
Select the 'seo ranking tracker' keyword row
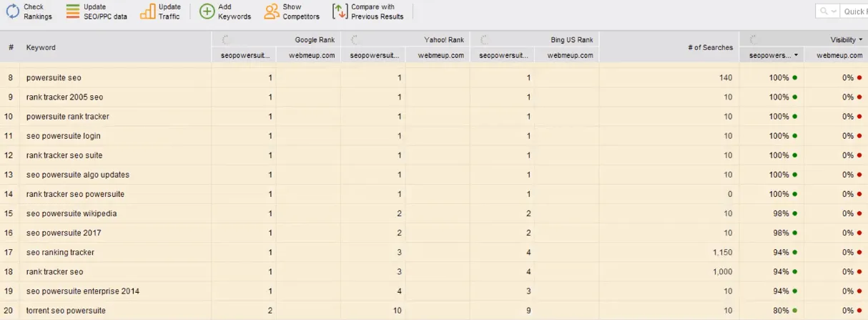coord(60,252)
